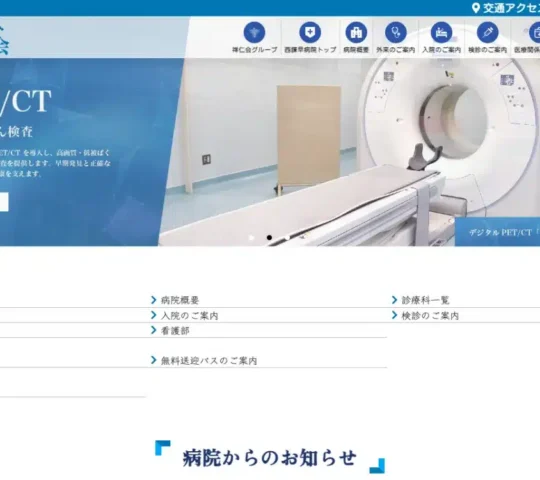Click the 西諫早病院トップ shield icon
Image resolution: width=540 pixels, height=480 pixels.
(310, 32)
